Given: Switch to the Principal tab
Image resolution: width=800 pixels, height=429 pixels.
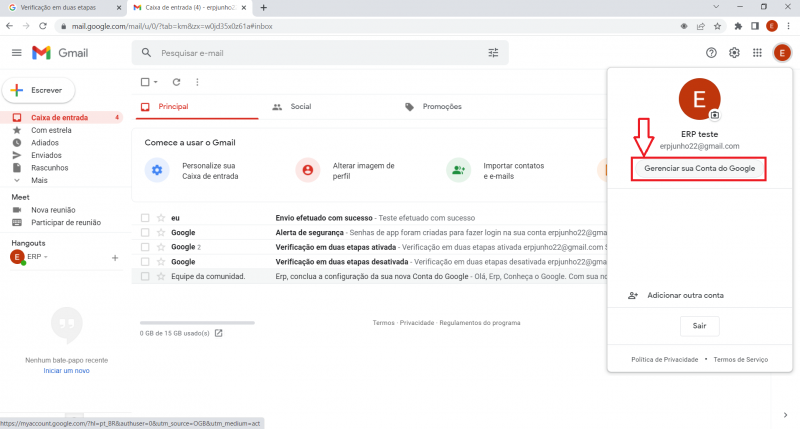Looking at the screenshot, I should (197, 107).
